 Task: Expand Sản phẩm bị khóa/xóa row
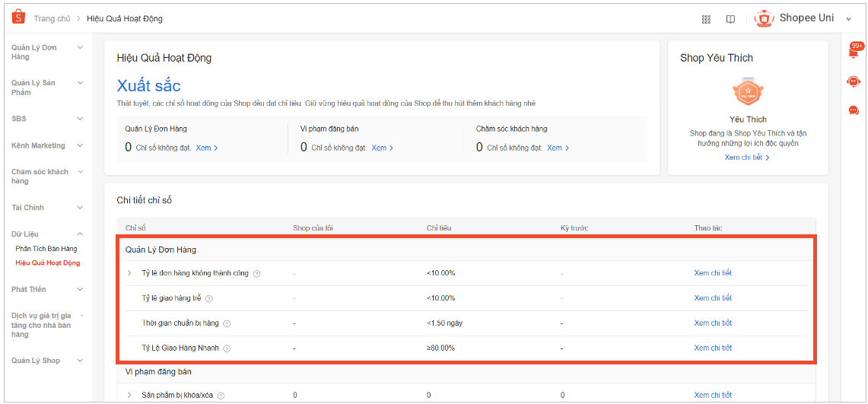(129, 395)
